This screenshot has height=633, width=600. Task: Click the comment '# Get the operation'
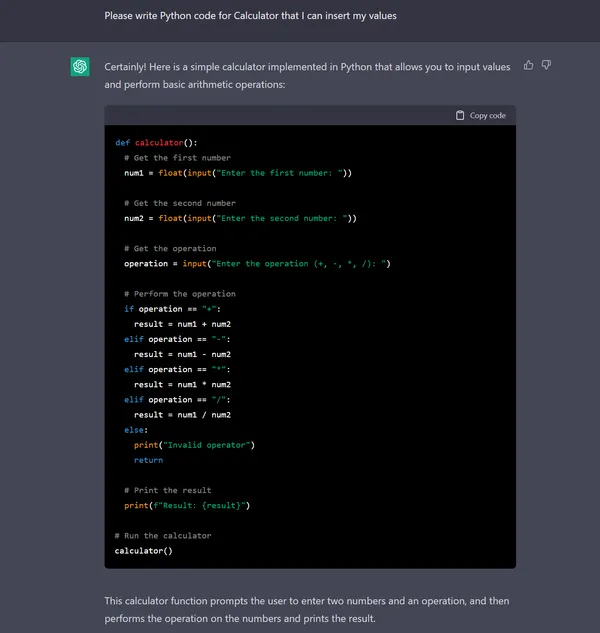point(170,249)
